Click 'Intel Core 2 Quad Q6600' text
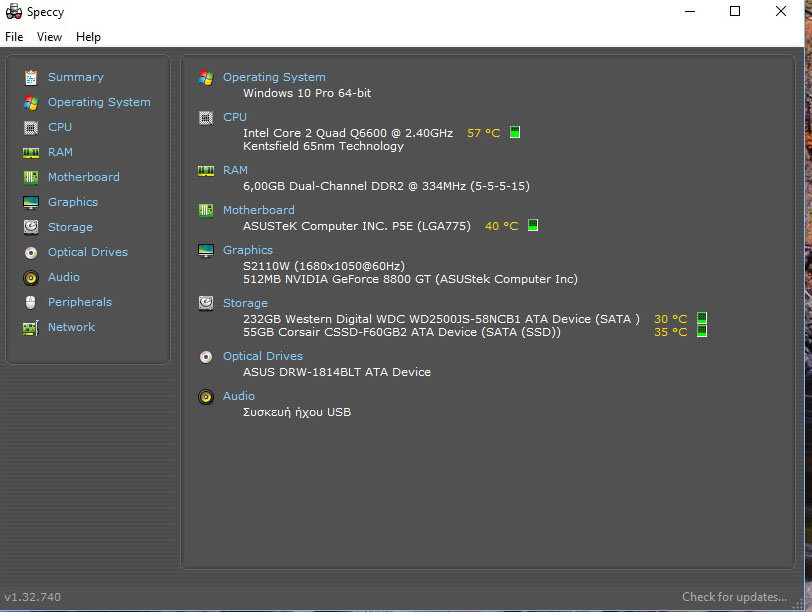 pyautogui.click(x=315, y=133)
